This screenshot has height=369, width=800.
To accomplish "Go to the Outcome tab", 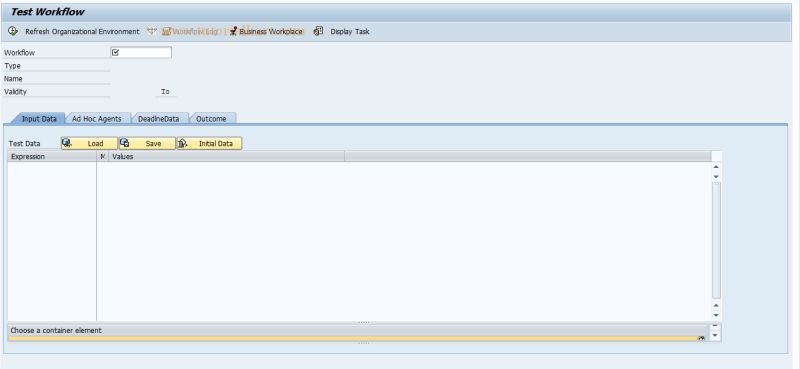I will tap(211, 118).
